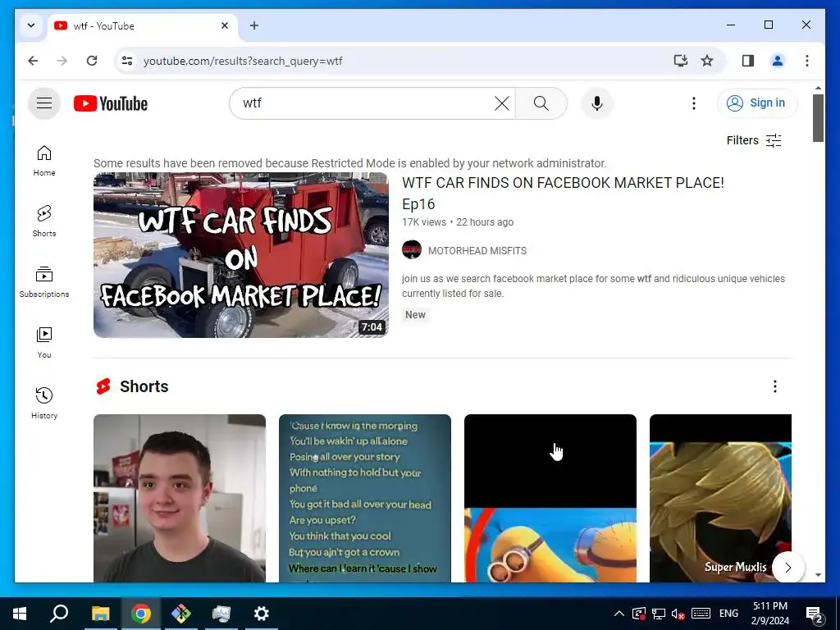This screenshot has width=840, height=630.
Task: Close the wtf - YouTube tab
Action: click(225, 25)
